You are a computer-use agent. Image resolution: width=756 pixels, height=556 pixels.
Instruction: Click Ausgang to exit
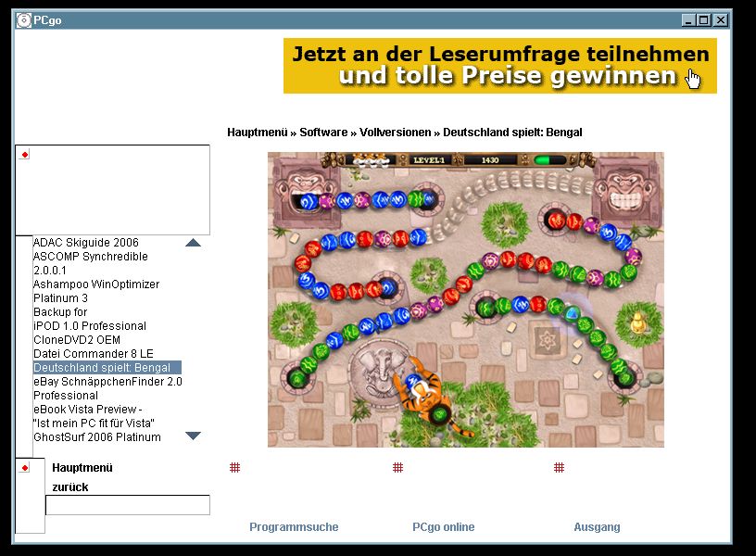click(x=597, y=527)
